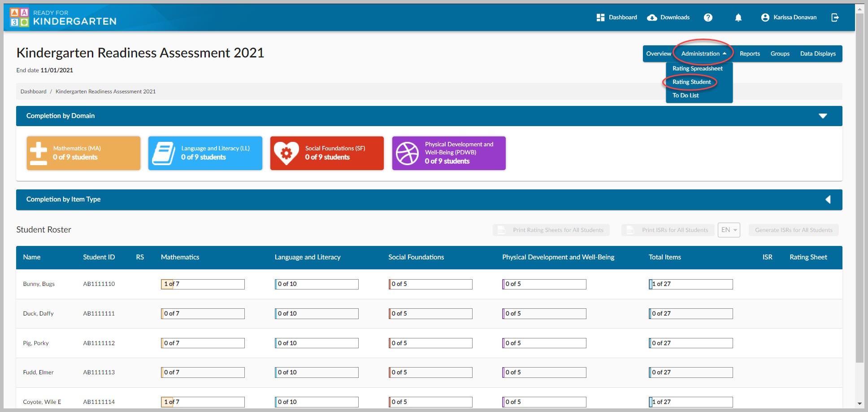Open the help question mark icon
This screenshot has width=868, height=412.
coord(708,18)
